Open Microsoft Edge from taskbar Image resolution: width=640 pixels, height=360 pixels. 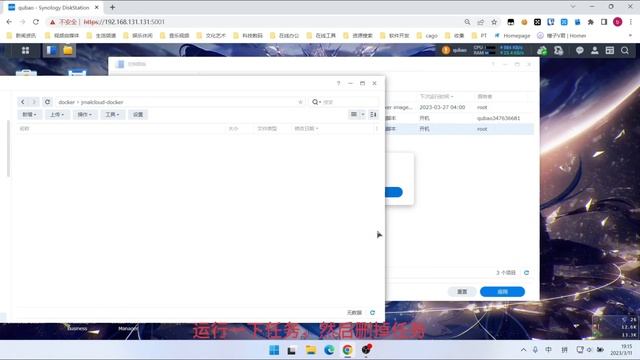tap(329, 350)
